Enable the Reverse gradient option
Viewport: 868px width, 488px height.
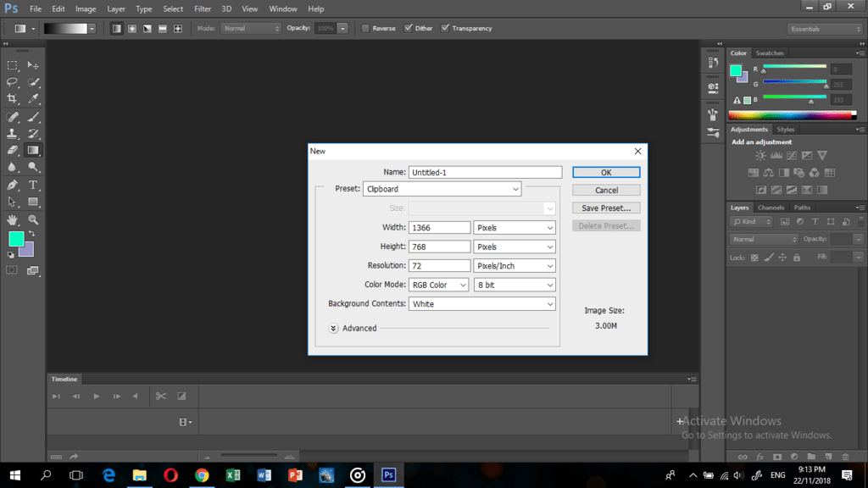364,27
